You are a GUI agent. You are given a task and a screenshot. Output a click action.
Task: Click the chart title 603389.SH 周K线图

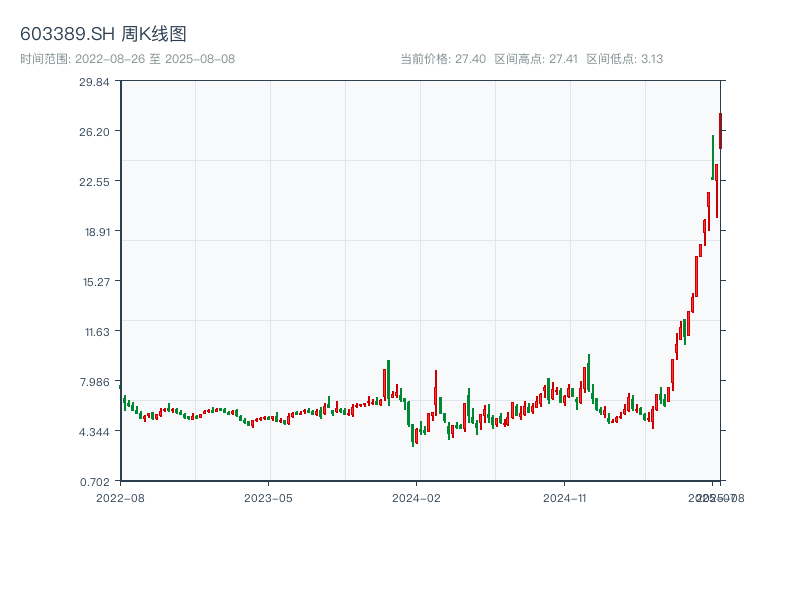(x=103, y=34)
